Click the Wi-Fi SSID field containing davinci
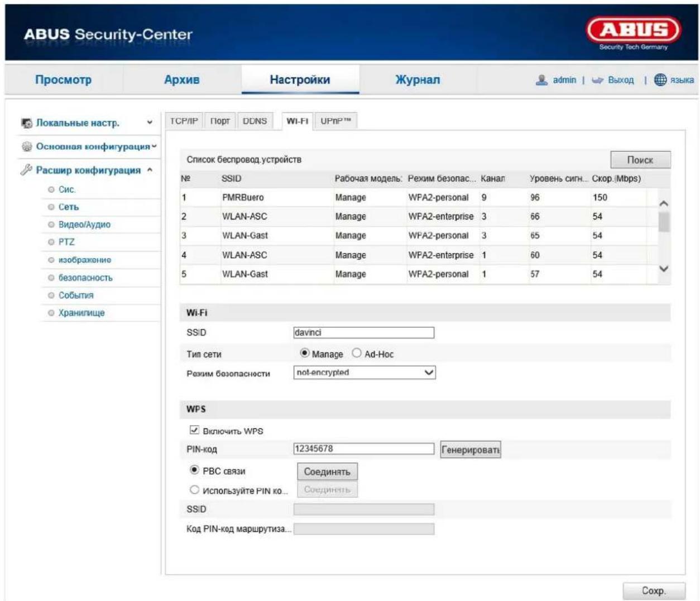This screenshot has width=700, height=601. [x=363, y=332]
